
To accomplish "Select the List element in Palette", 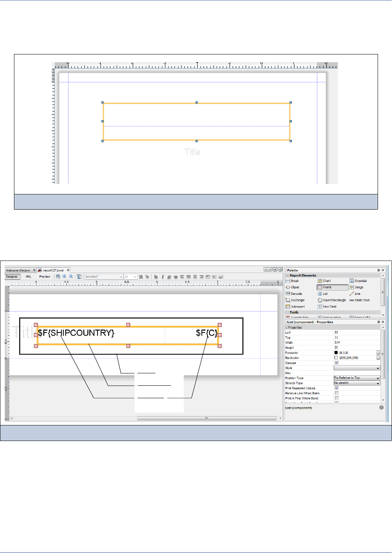I will (322, 294).
